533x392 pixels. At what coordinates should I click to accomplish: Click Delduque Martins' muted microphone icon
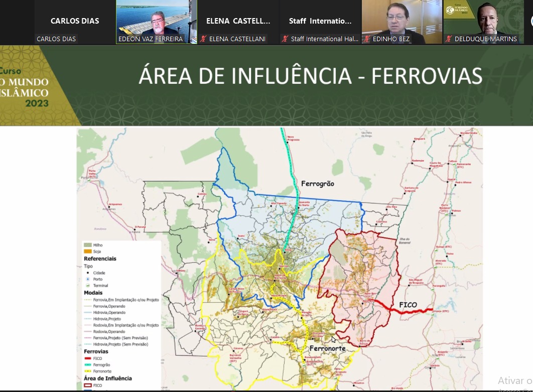click(449, 39)
